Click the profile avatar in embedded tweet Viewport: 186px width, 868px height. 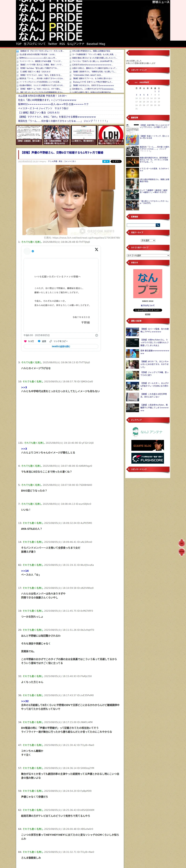coord(27,251)
